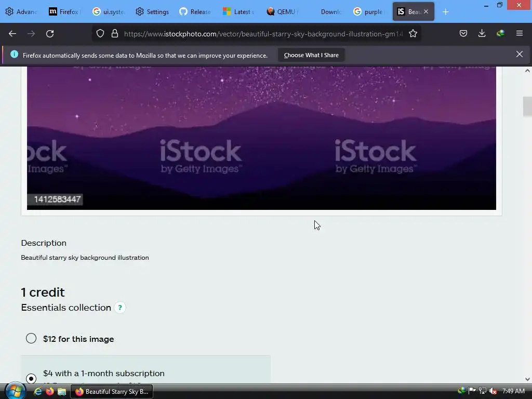Click the forward navigation arrow
The image size is (532, 399).
(31, 34)
